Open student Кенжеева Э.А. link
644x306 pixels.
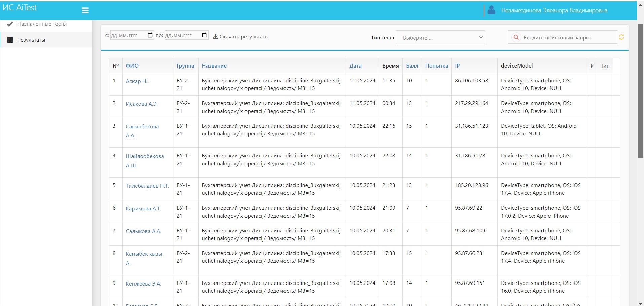(x=144, y=284)
